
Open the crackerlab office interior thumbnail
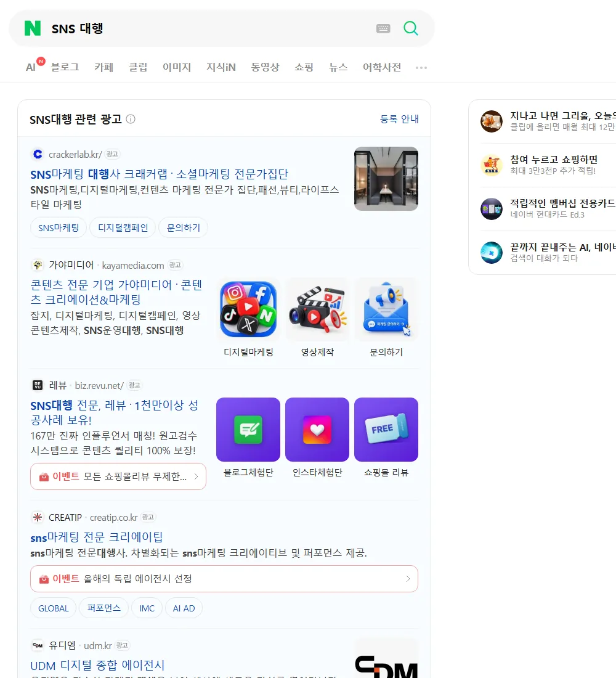tap(386, 179)
